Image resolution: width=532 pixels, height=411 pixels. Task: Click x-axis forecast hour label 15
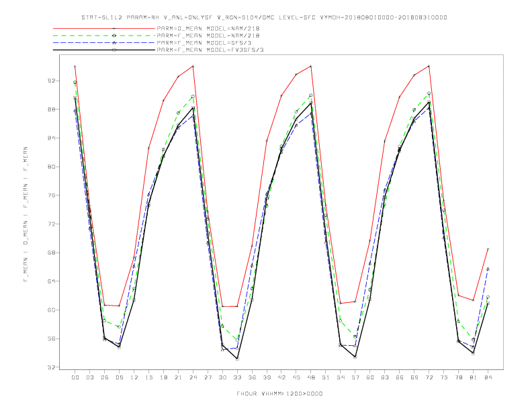click(x=148, y=377)
